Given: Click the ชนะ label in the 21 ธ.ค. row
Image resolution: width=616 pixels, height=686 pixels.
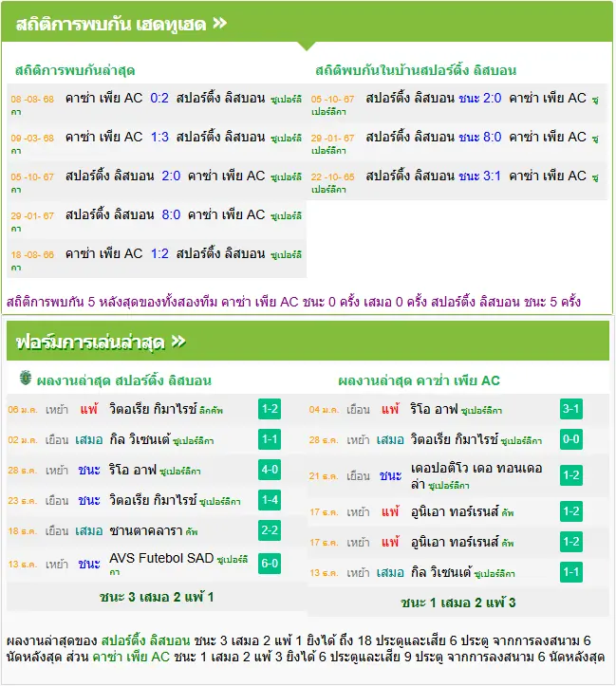Looking at the screenshot, I should (390, 475).
